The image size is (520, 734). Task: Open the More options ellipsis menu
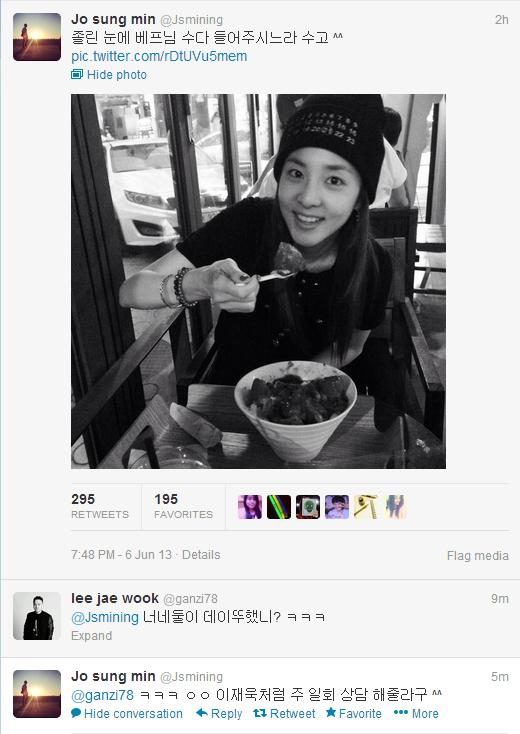click(416, 713)
